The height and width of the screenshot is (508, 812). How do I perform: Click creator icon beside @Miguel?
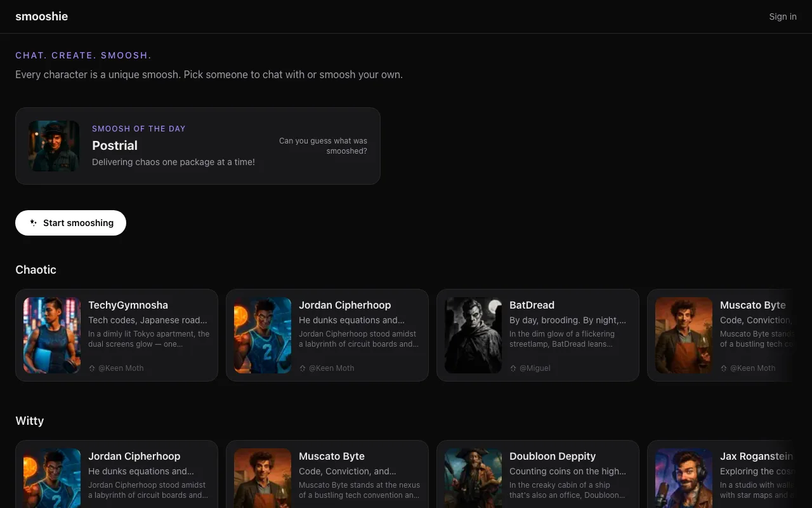513,368
